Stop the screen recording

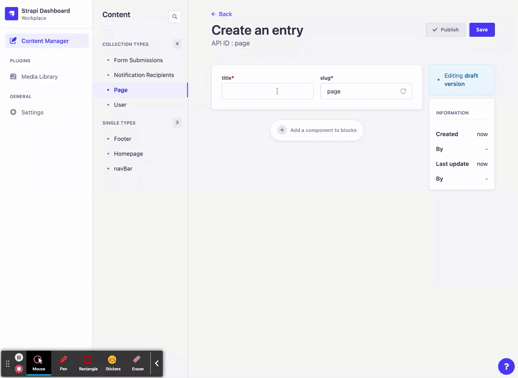19,369
